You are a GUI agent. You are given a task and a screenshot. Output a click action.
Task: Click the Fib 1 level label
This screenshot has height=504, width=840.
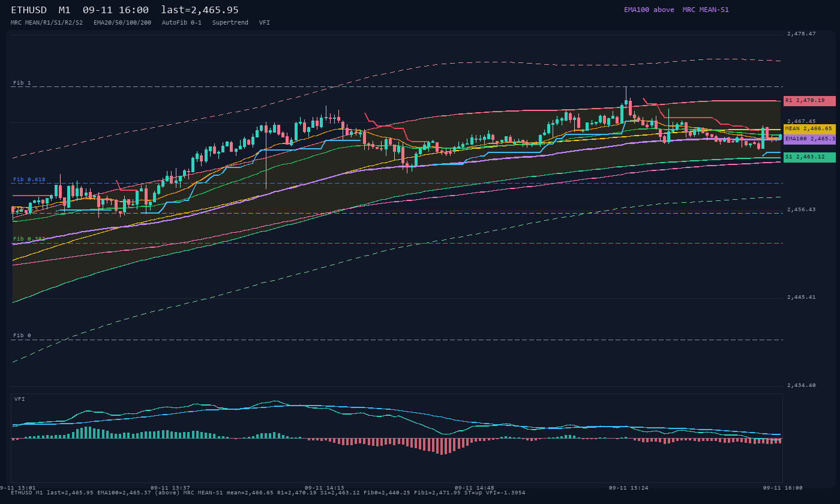(x=22, y=83)
